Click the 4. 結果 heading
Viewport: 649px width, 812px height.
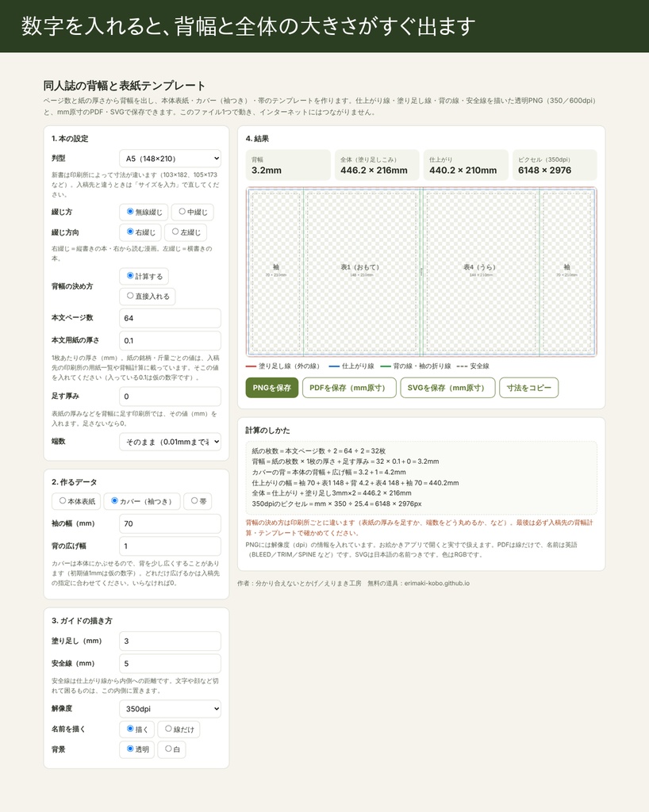tap(257, 139)
